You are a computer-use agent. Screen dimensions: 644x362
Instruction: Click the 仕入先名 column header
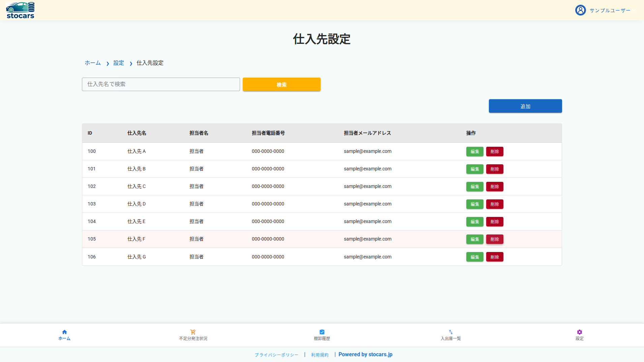tap(137, 133)
